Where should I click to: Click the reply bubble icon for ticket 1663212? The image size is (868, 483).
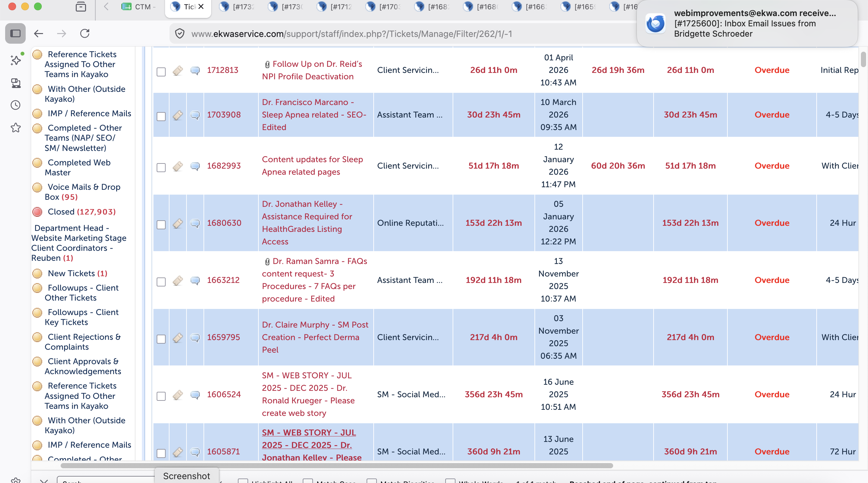tap(195, 280)
